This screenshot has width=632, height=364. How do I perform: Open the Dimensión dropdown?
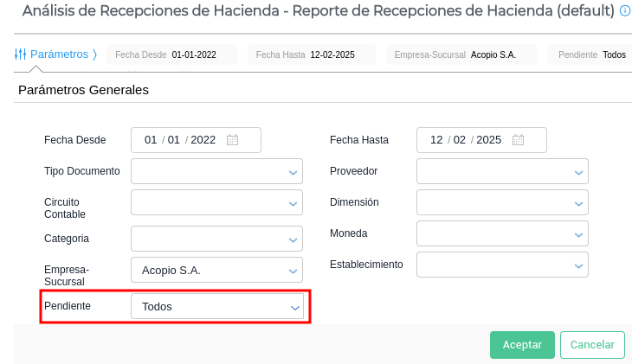502,202
